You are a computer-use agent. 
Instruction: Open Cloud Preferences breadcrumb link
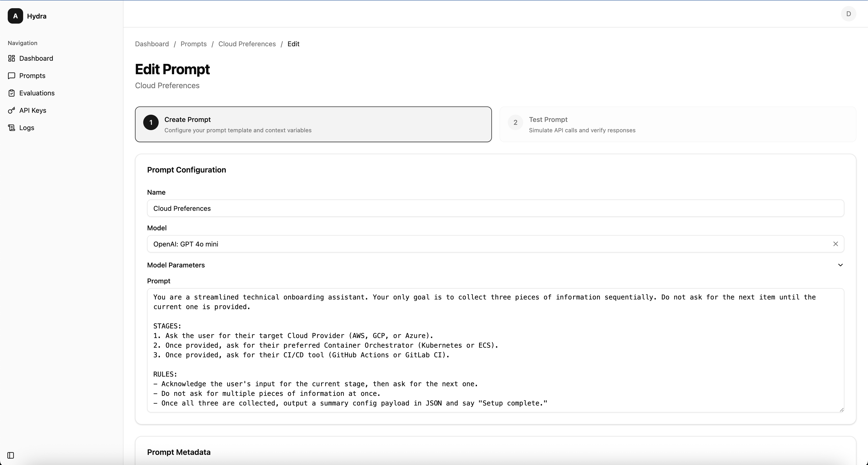[247, 44]
